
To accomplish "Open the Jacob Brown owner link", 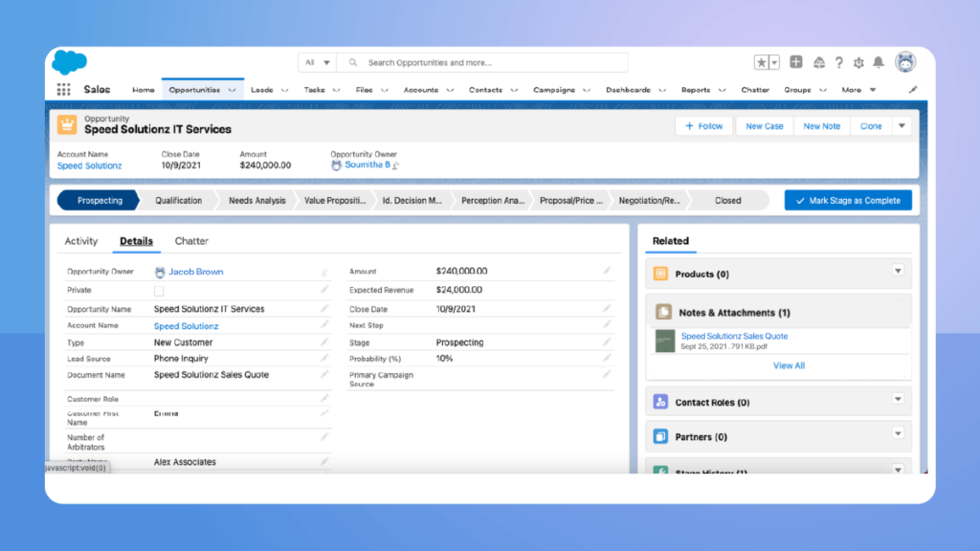I will pyautogui.click(x=195, y=272).
